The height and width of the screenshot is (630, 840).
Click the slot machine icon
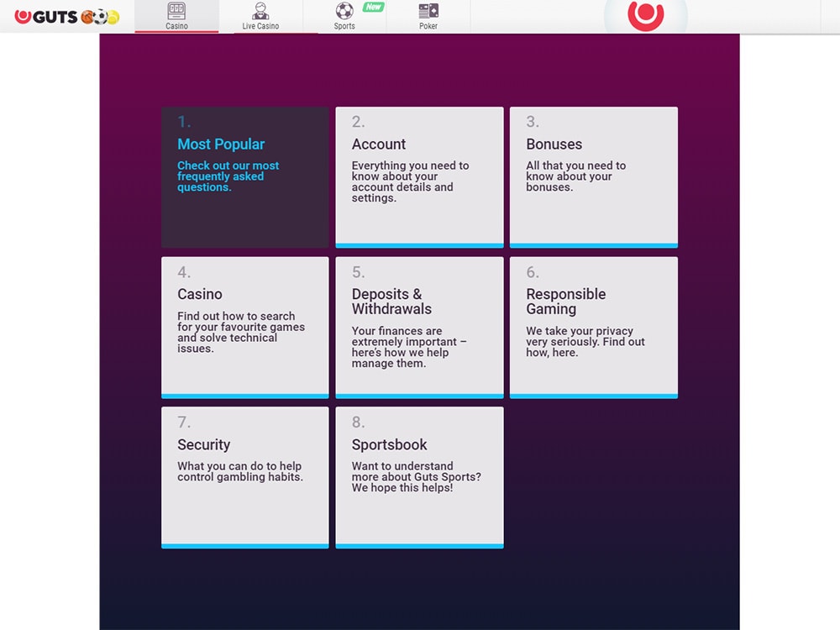(176, 11)
